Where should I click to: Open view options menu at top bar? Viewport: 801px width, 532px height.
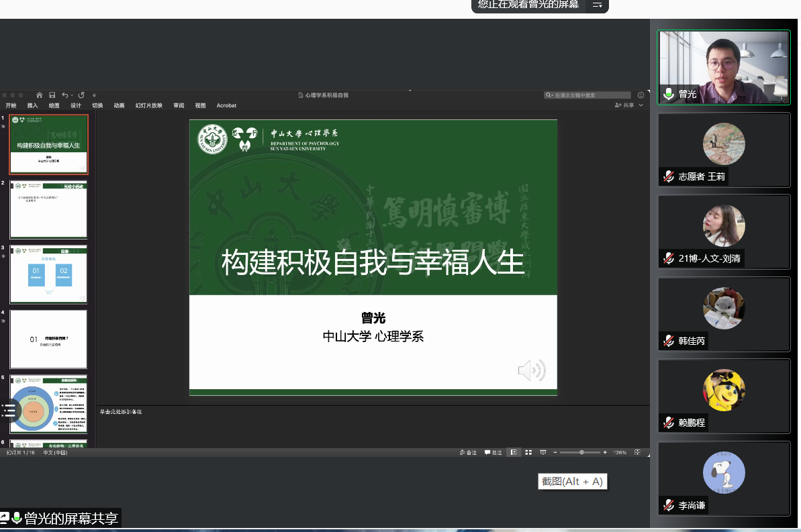point(596,5)
